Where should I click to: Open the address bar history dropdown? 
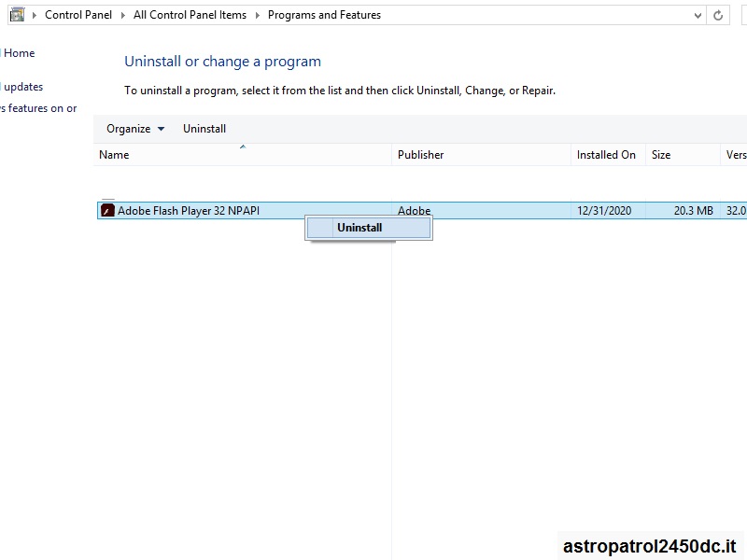(x=698, y=15)
